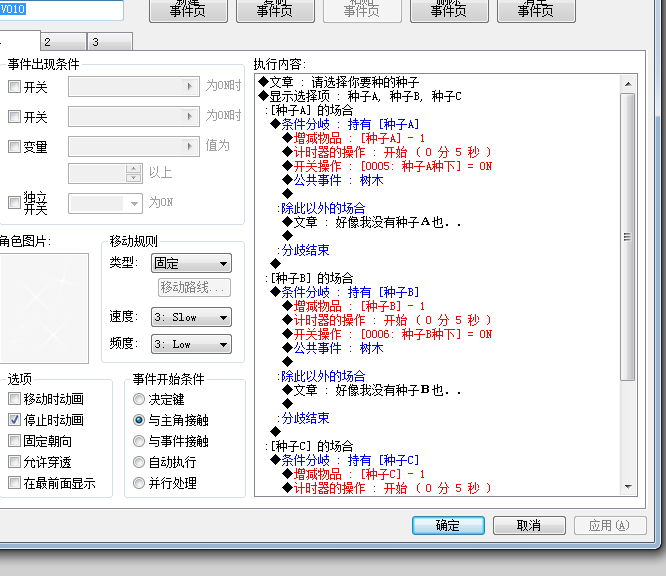Image resolution: width=666 pixels, height=576 pixels.
Task: Click the command list scrollbar thumb
Action: coord(627,237)
